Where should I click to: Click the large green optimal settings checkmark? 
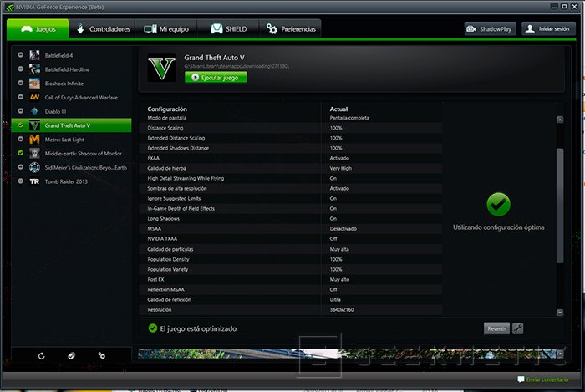pyautogui.click(x=498, y=204)
